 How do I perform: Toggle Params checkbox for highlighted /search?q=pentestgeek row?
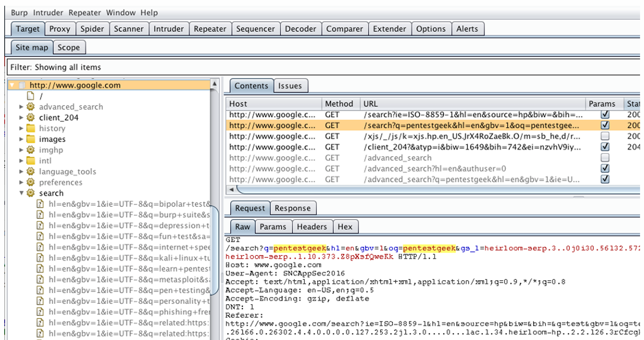pos(605,125)
